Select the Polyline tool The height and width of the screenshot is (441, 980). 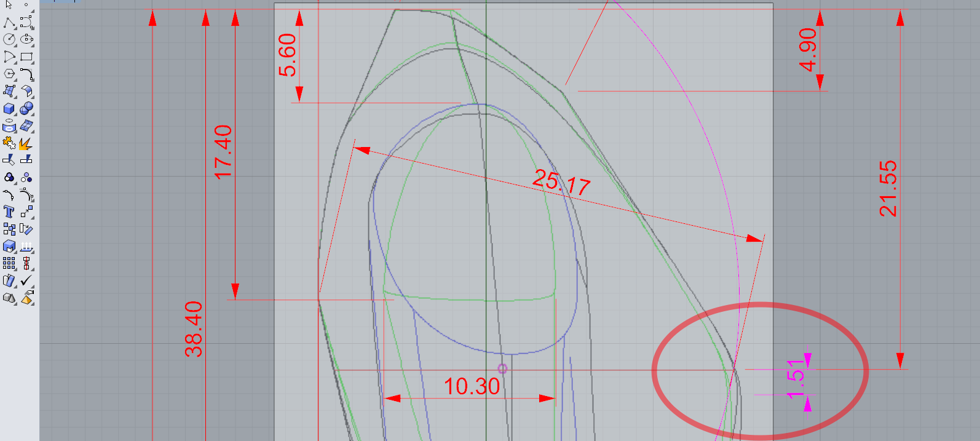[9, 23]
